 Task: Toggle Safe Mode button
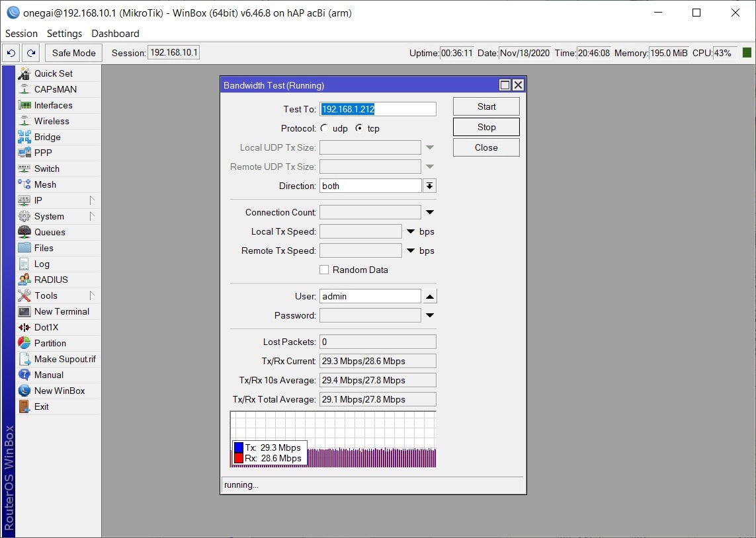[74, 53]
